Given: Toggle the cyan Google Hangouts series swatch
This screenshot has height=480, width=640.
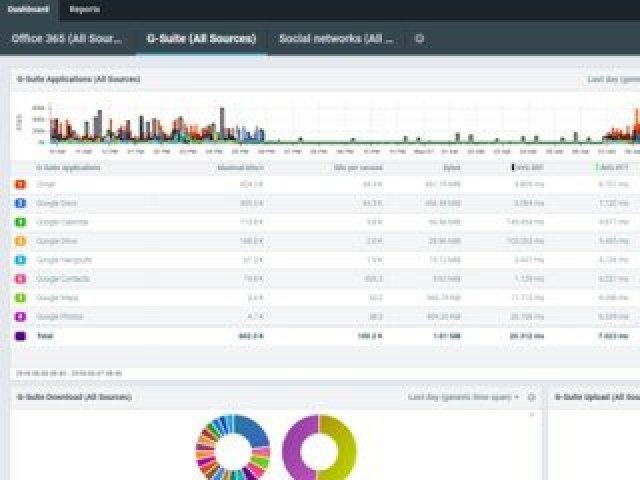Looking at the screenshot, I should 20,260.
